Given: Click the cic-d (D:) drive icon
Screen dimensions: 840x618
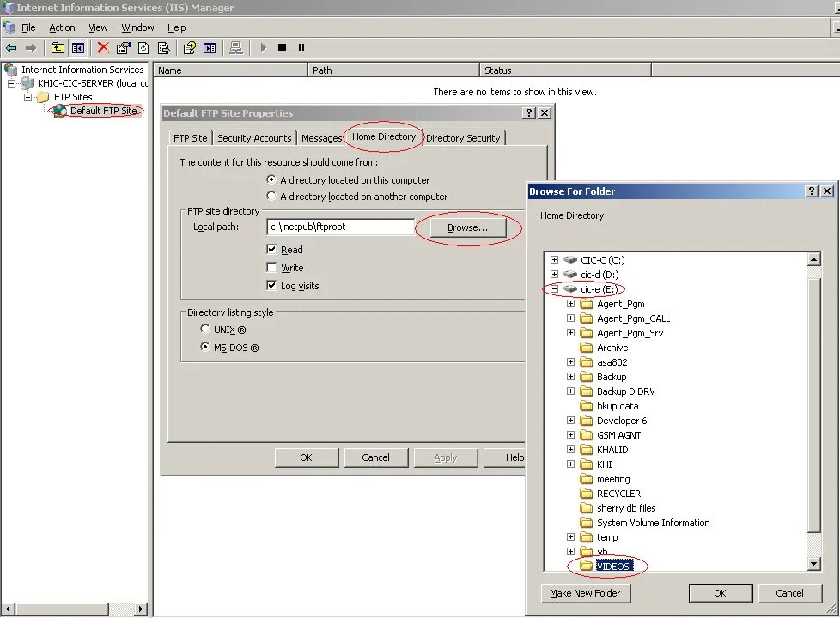Looking at the screenshot, I should point(570,274).
